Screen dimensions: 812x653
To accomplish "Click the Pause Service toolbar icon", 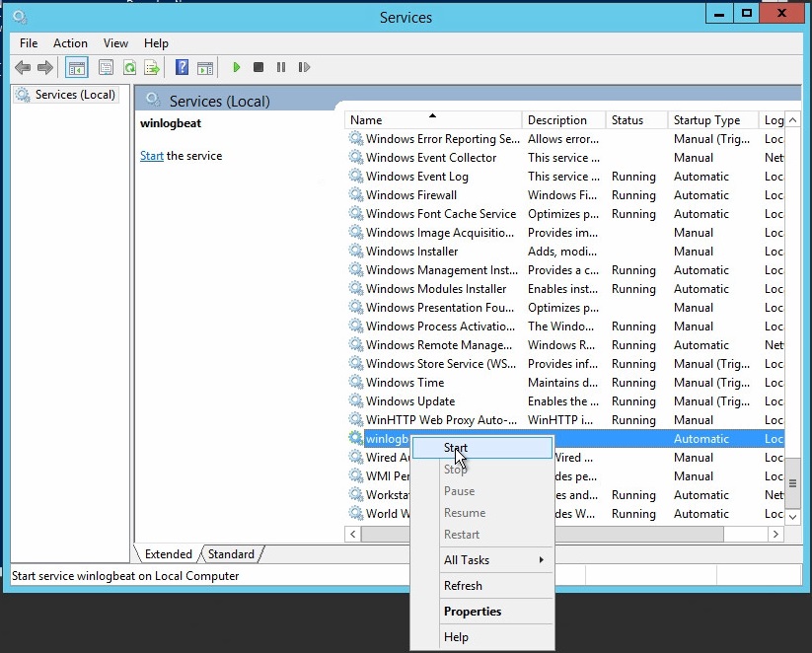I will 281,67.
